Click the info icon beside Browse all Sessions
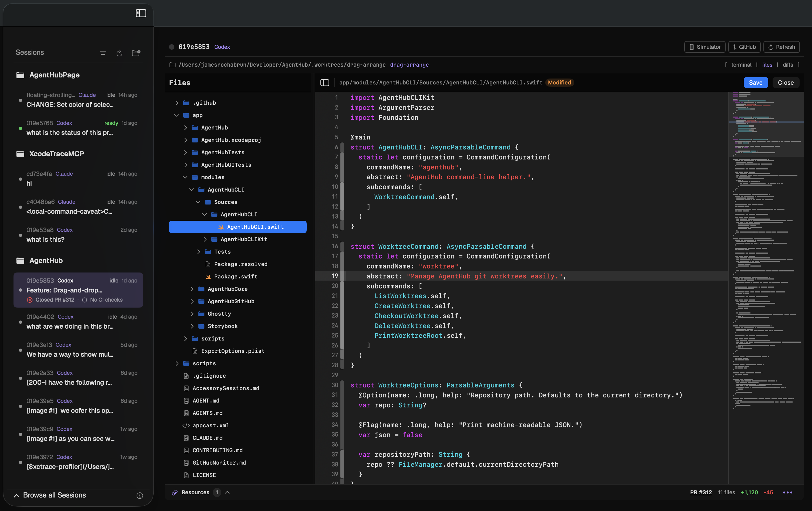The width and height of the screenshot is (812, 511). [140, 495]
